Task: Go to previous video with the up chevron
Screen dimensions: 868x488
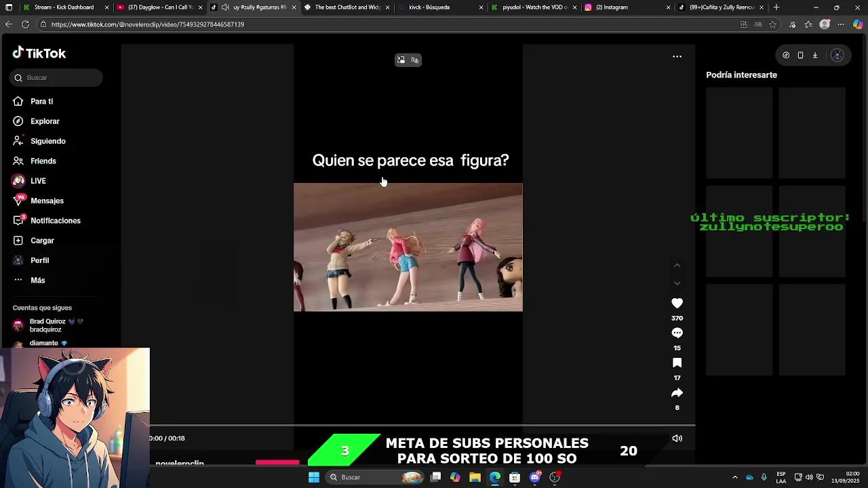Action: 677,265
